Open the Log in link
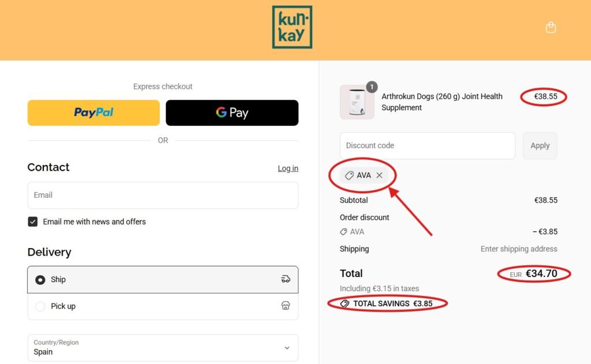This screenshot has width=591, height=364. click(288, 168)
